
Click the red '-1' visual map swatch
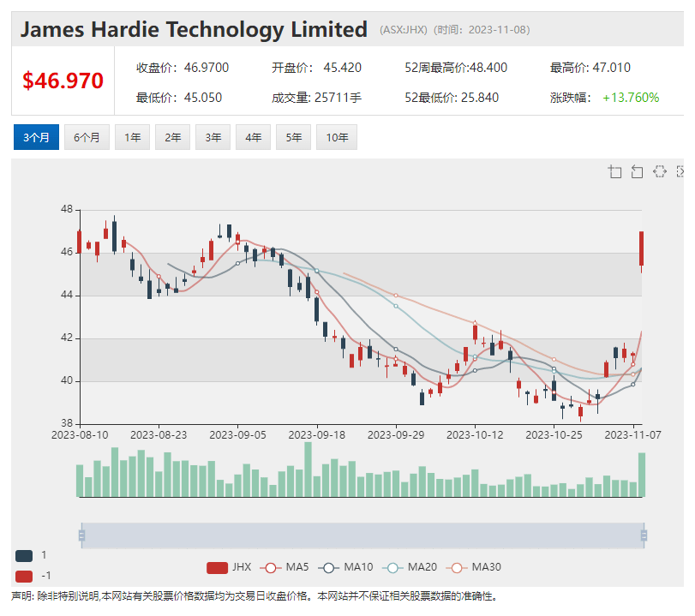click(24, 576)
